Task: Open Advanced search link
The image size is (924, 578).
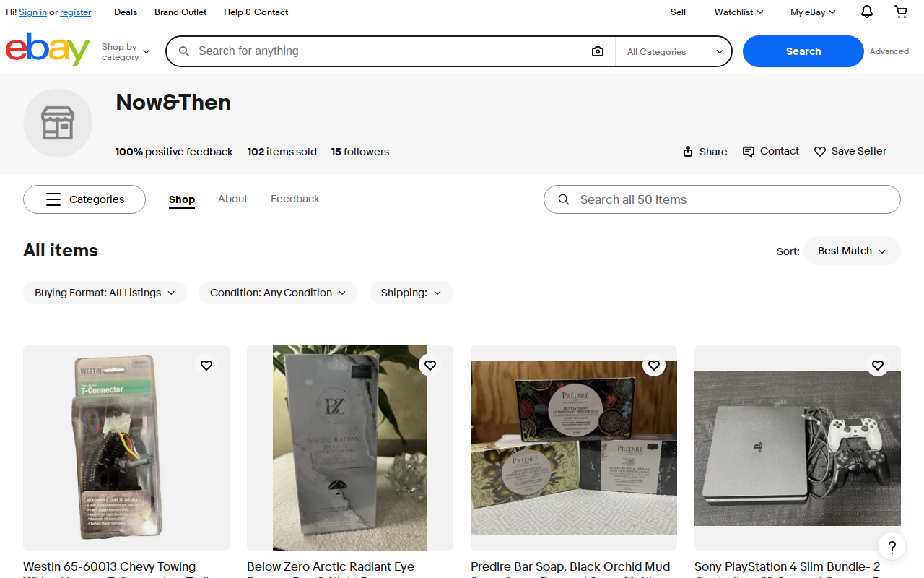Action: pos(889,51)
